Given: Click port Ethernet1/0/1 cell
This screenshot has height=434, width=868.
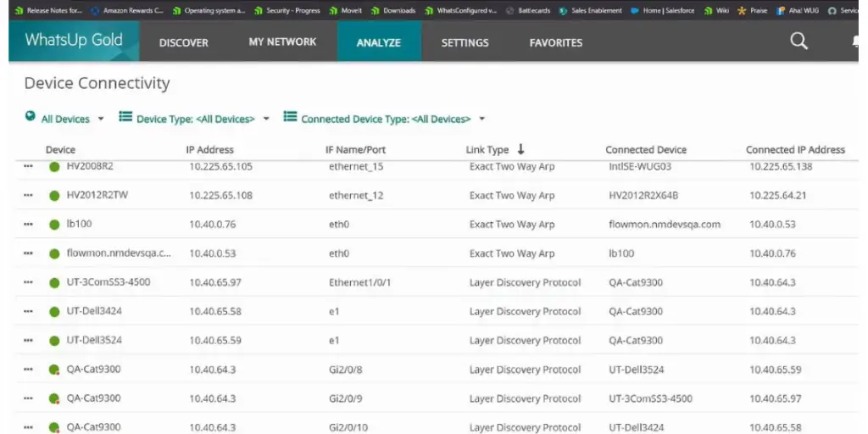Looking at the screenshot, I should (x=359, y=282).
